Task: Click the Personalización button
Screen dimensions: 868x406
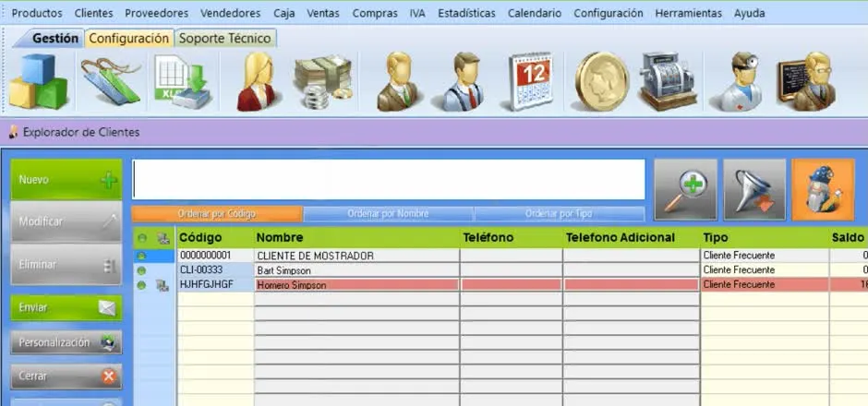Action: click(66, 342)
